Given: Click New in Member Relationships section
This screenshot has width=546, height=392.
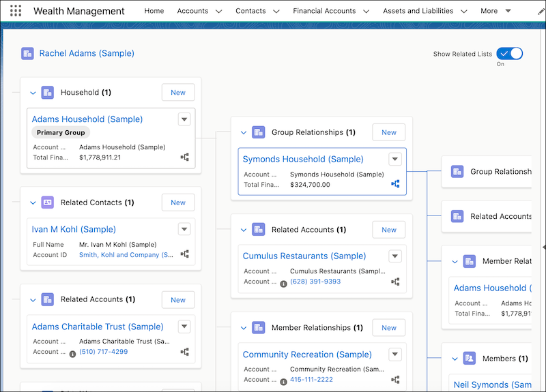Looking at the screenshot, I should [x=388, y=328].
